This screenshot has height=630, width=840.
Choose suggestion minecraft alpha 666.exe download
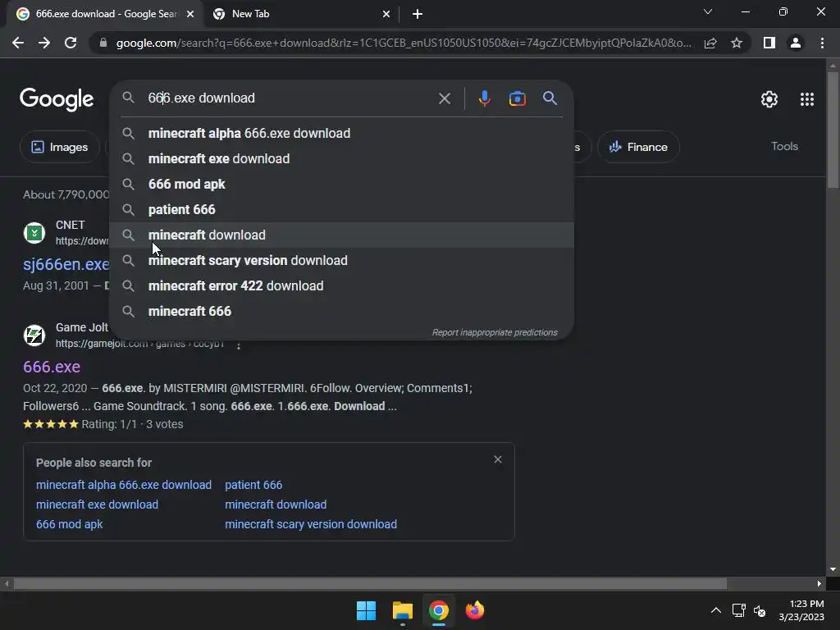coord(342,134)
